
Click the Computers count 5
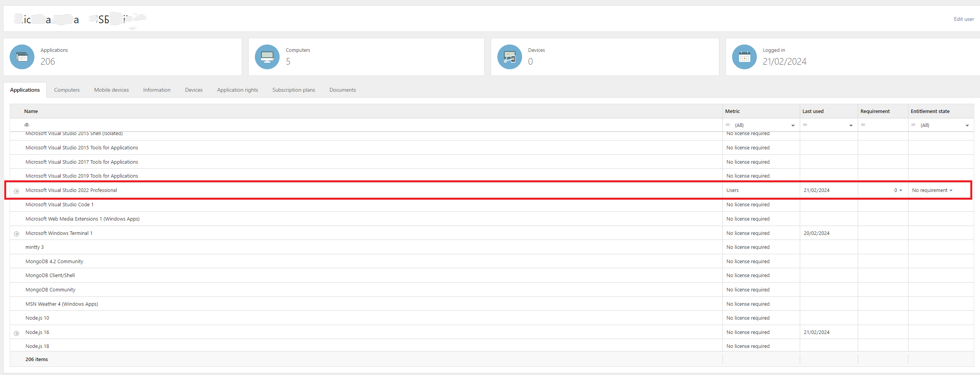288,62
